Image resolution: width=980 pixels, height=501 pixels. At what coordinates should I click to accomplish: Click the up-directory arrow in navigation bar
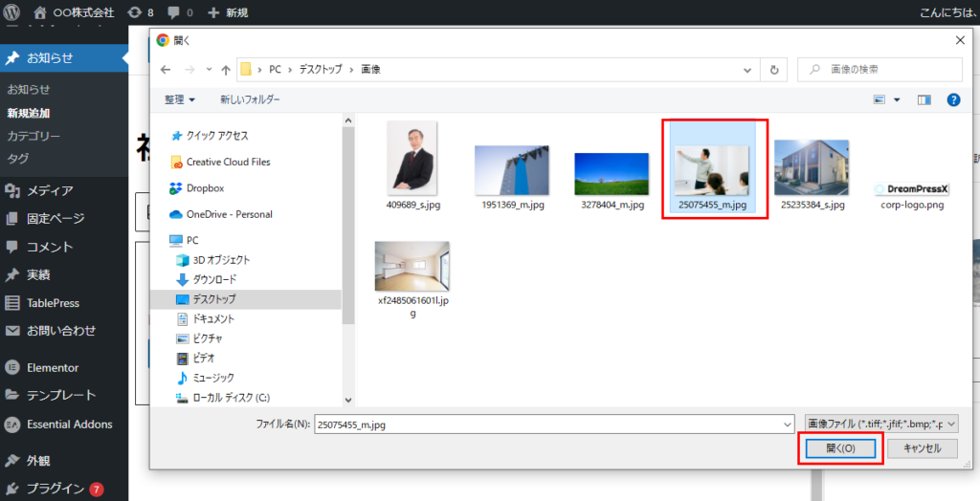(x=225, y=70)
